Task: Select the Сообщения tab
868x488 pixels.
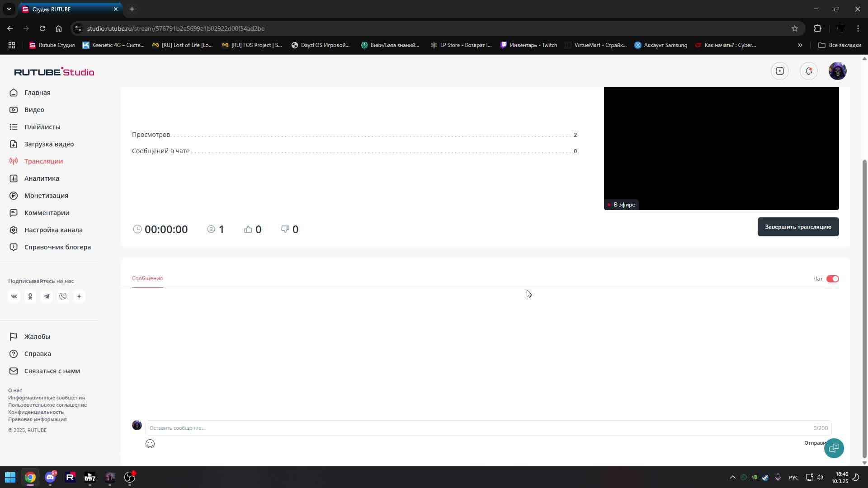Action: 147,278
